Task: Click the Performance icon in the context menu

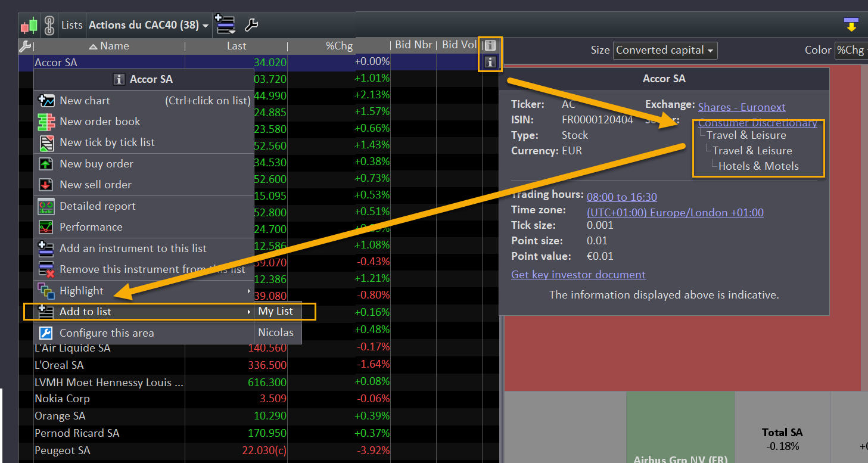Action: [46, 227]
